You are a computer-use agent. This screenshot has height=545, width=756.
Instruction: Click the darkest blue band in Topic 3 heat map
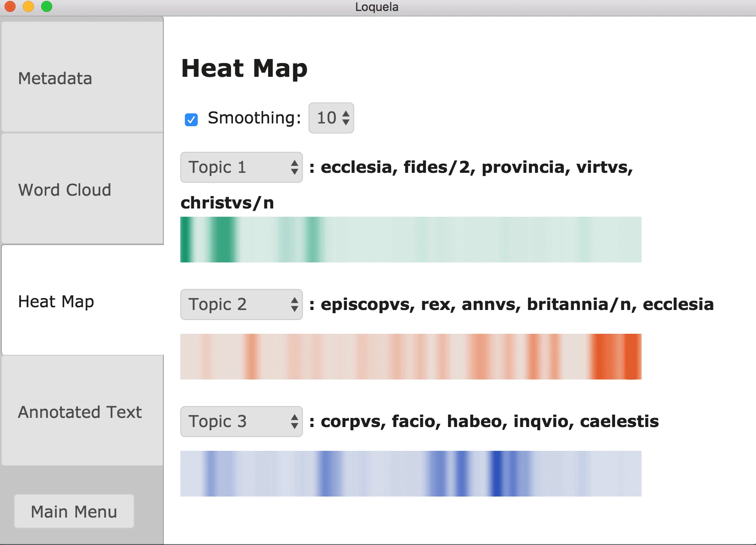click(496, 474)
